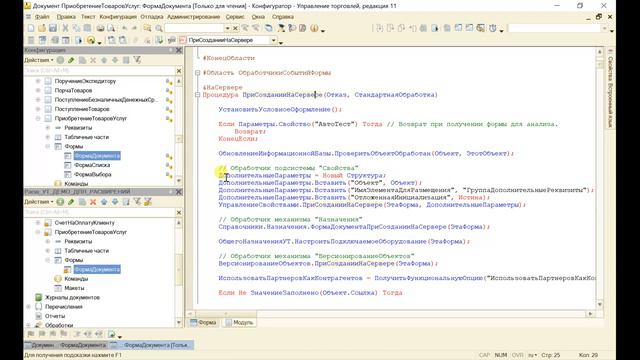
Task: Click the red procedure icon beside ПриСозданииНаСервере
Action: point(182,40)
